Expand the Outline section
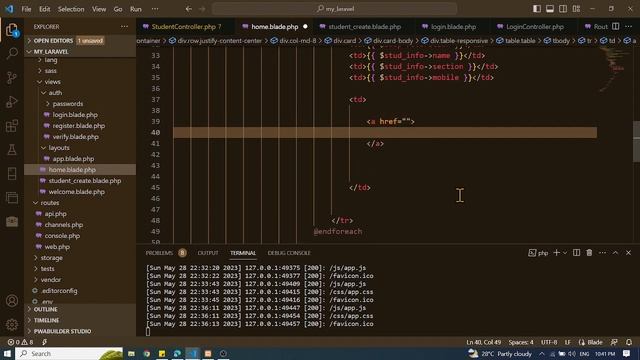 click(45, 309)
